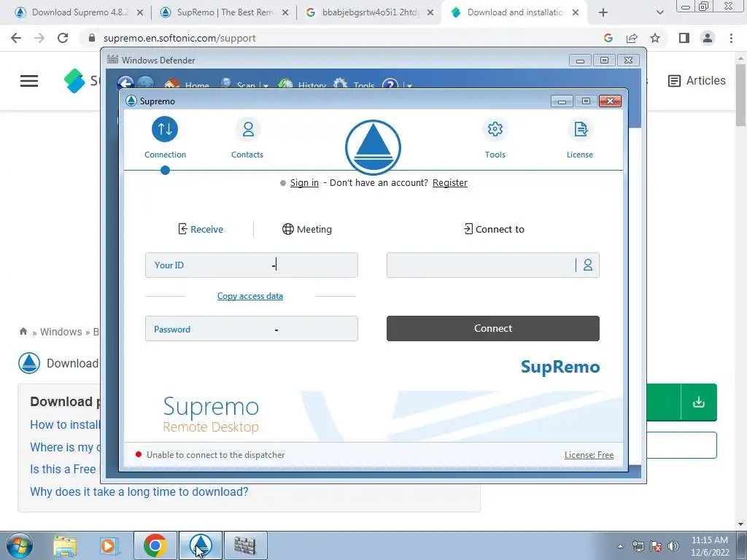The width and height of the screenshot is (747, 560).
Task: Click the Sign in link
Action: tap(304, 182)
